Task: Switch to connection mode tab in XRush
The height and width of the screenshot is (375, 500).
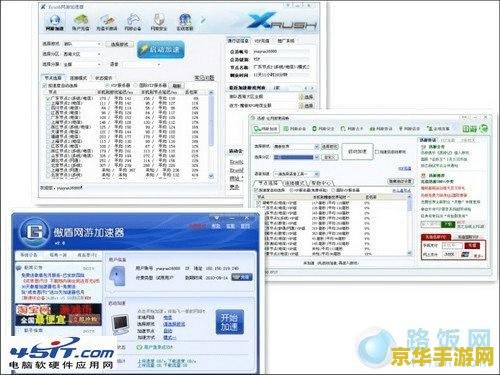Action: pyautogui.click(x=78, y=78)
